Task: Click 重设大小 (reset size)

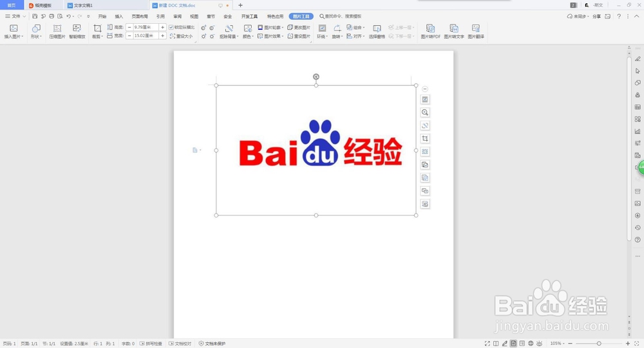Action: (x=181, y=36)
